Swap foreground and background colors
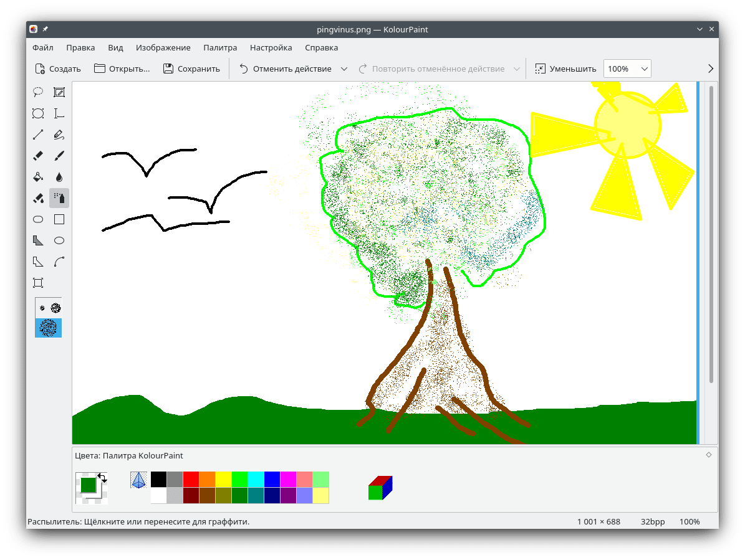The width and height of the screenshot is (745, 560). (x=102, y=477)
